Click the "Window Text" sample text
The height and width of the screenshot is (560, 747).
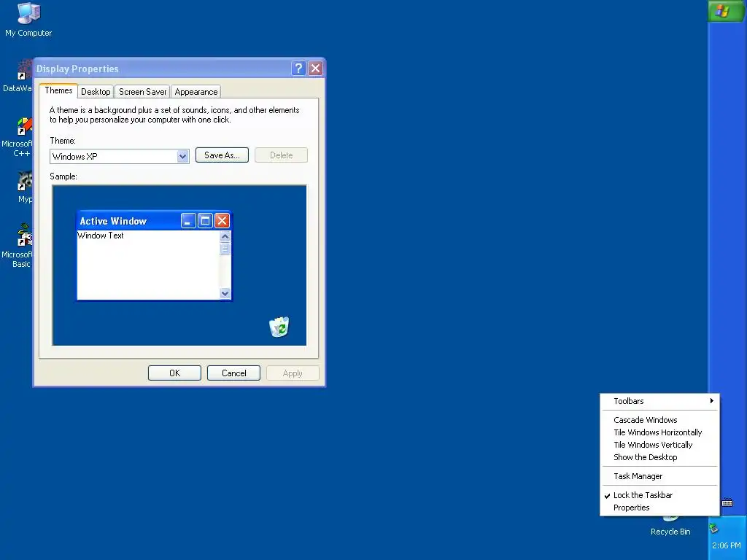[x=101, y=236]
